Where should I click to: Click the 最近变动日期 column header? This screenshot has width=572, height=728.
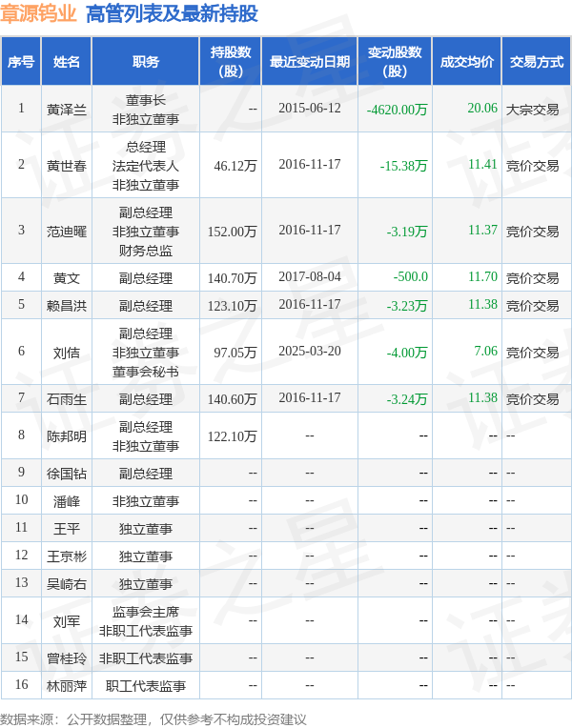click(x=310, y=62)
